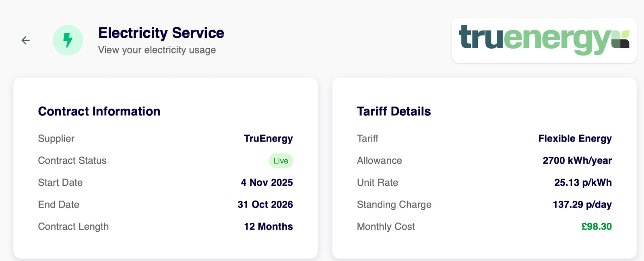The height and width of the screenshot is (261, 644).
Task: Click the Live contract status badge
Action: point(281,161)
